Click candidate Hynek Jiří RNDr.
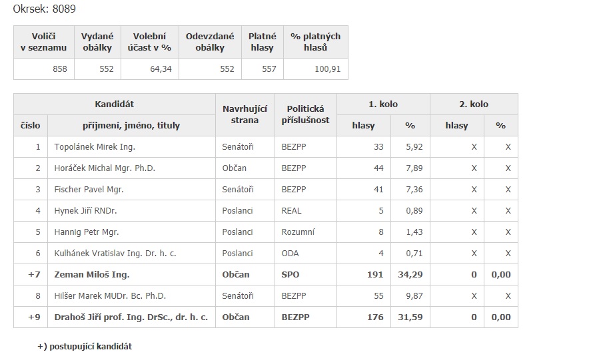 [x=85, y=210]
